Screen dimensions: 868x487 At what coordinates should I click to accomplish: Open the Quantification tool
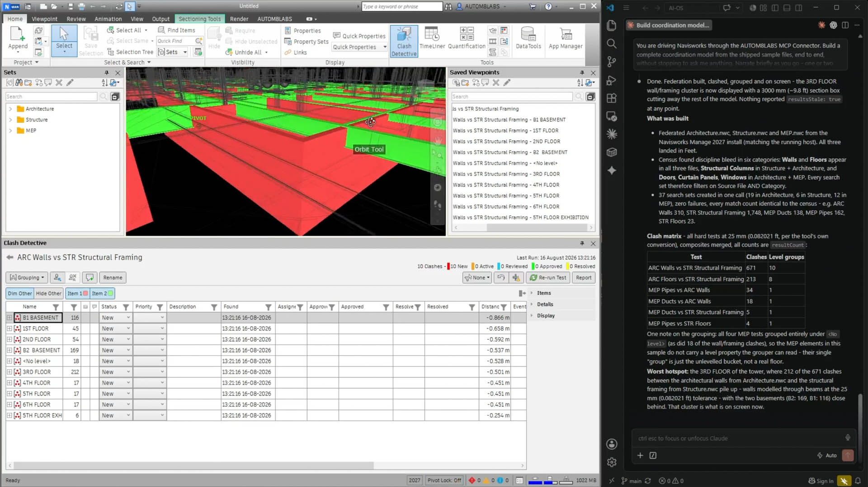(467, 38)
